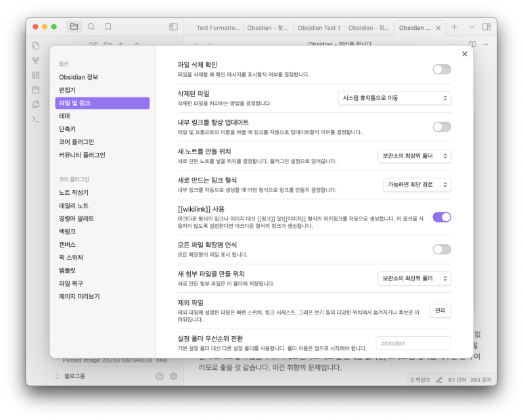Open the 단축키 settings section
Screen dimensions: 523x420
tap(102, 129)
